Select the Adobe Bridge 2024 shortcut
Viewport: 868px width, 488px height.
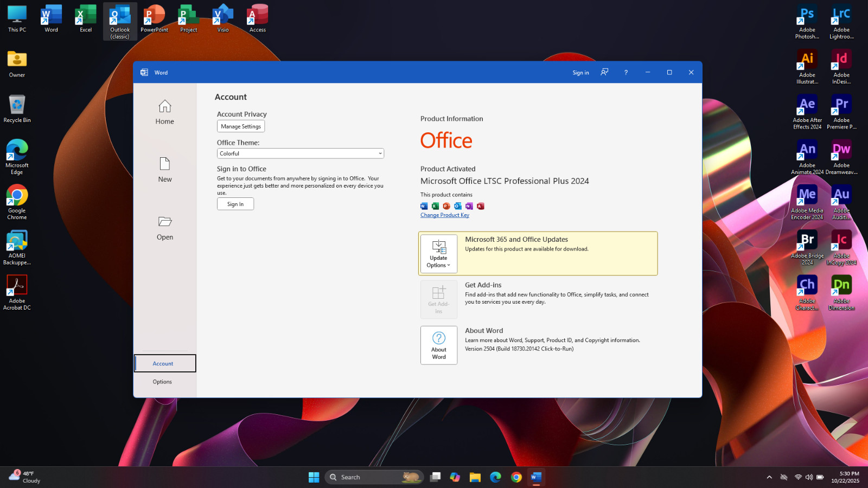[807, 248]
